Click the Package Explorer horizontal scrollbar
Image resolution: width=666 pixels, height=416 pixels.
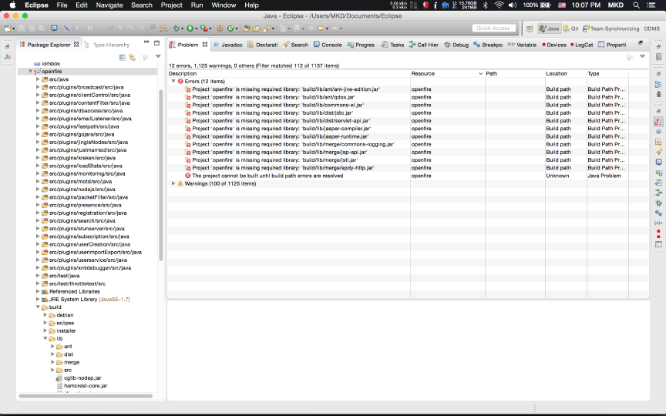click(x=85, y=396)
